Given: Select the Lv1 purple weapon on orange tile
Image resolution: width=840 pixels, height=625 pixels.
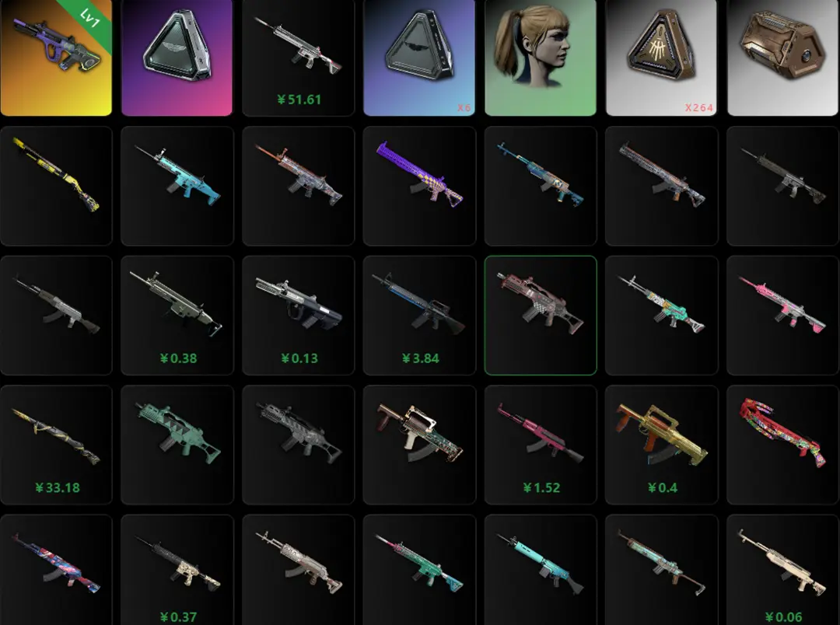Looking at the screenshot, I should [x=56, y=57].
